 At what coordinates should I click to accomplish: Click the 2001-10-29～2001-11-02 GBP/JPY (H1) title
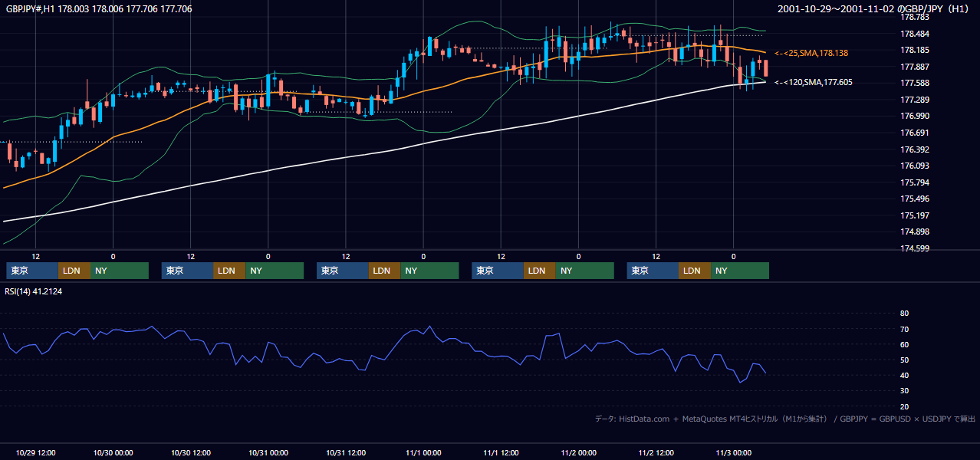[x=873, y=9]
